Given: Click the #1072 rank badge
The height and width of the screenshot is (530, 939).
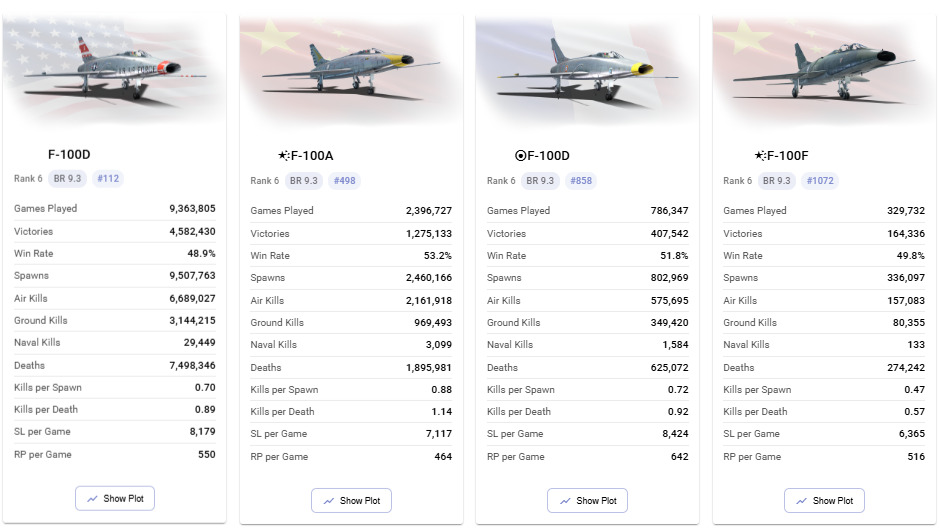Looking at the screenshot, I should pyautogui.click(x=820, y=181).
